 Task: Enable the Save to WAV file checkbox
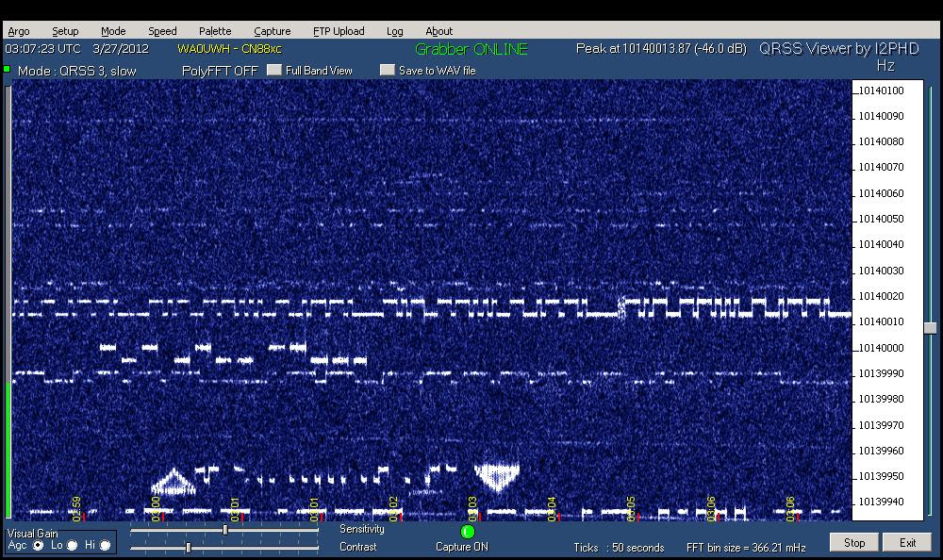click(388, 70)
